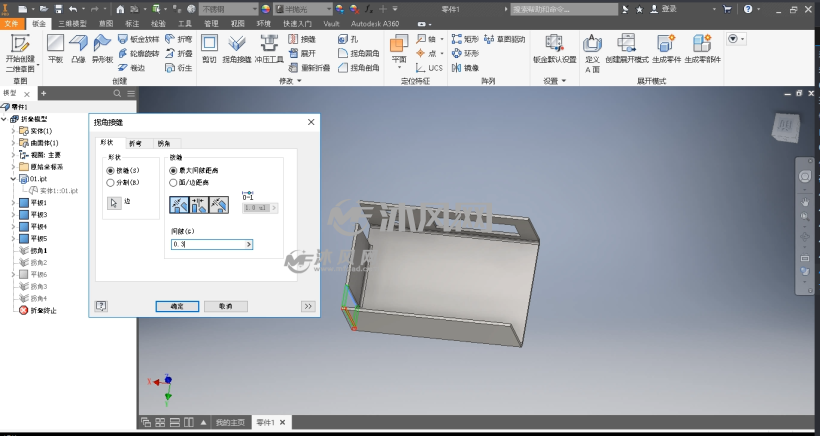Select the UCS tool
This screenshot has height=436, width=820.
tap(429, 67)
